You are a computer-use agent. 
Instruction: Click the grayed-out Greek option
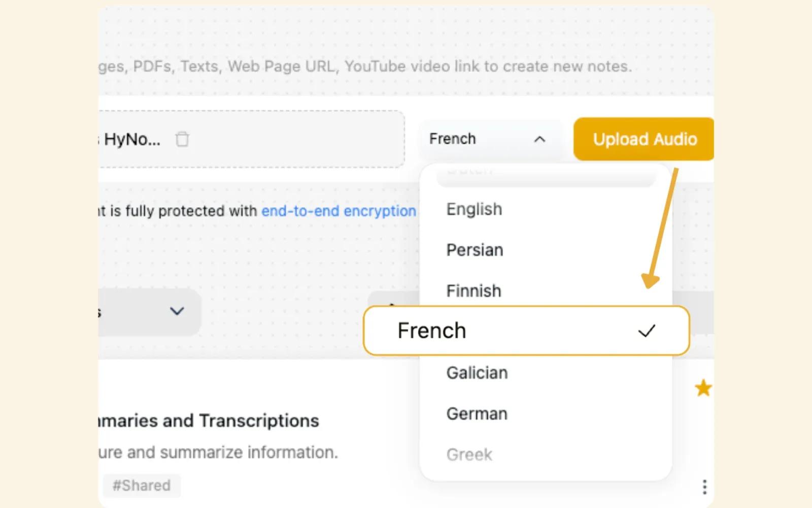click(x=469, y=454)
